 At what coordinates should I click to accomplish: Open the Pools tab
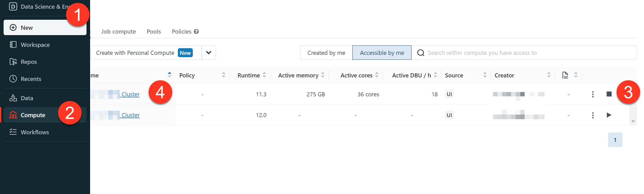pyautogui.click(x=153, y=31)
